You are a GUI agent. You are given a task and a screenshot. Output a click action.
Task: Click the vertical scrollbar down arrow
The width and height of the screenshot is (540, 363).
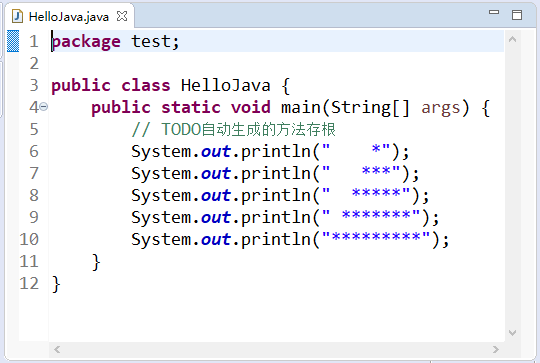click(x=512, y=333)
